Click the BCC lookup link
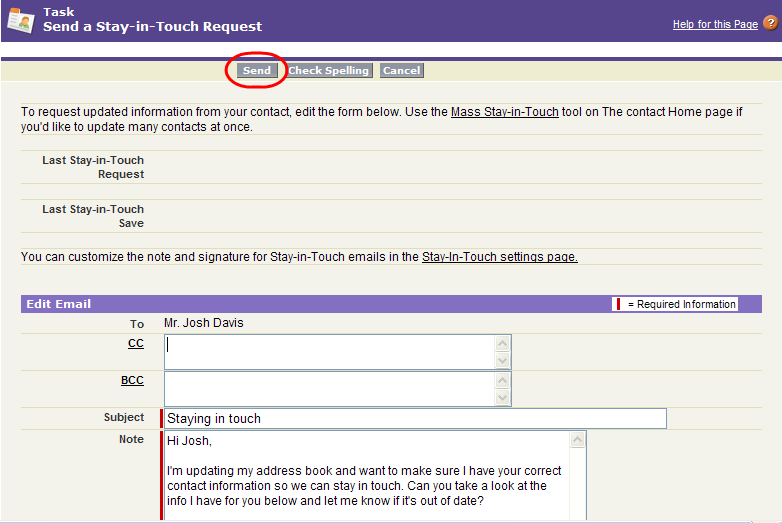Image resolution: width=782 pixels, height=523 pixels. 132,380
